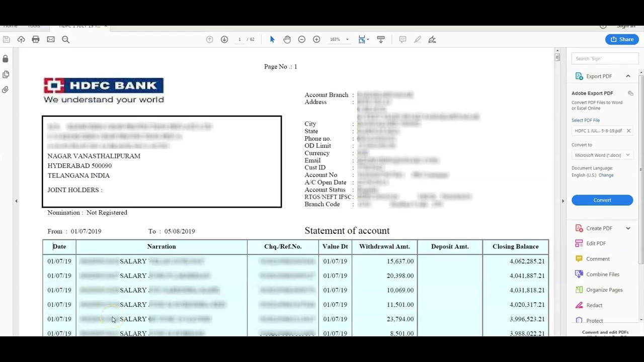Click the upload to cloud icon
This screenshot has width=644, height=362.
(x=21, y=39)
